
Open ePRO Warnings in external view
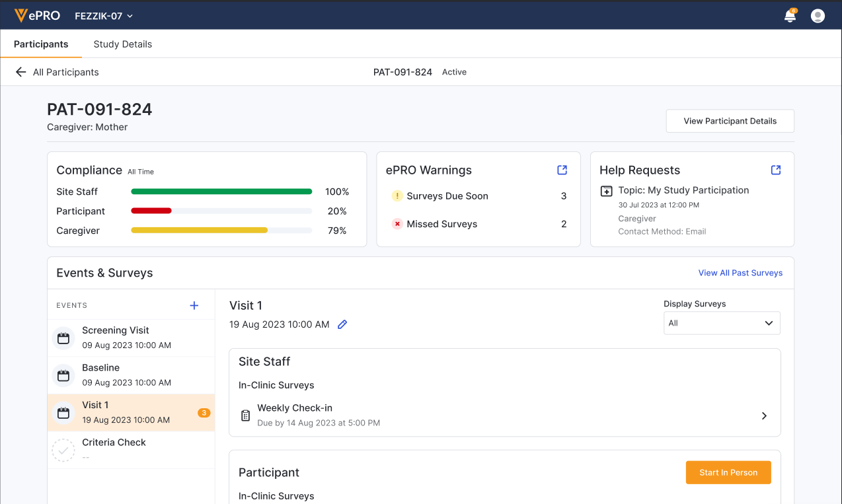(x=562, y=170)
